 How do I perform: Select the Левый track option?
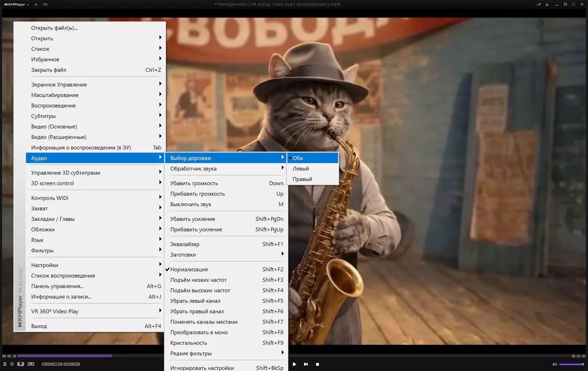tap(313, 168)
